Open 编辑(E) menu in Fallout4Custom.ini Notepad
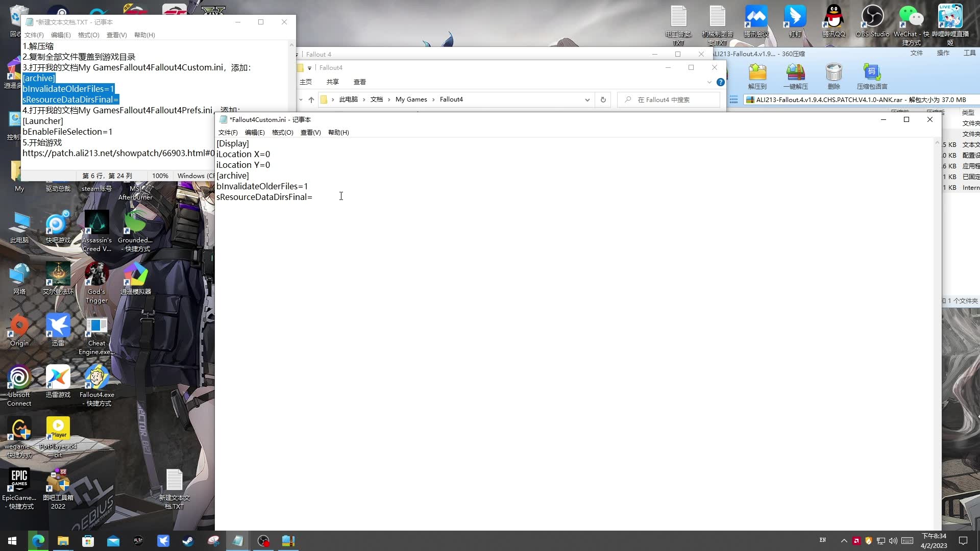 (x=255, y=132)
